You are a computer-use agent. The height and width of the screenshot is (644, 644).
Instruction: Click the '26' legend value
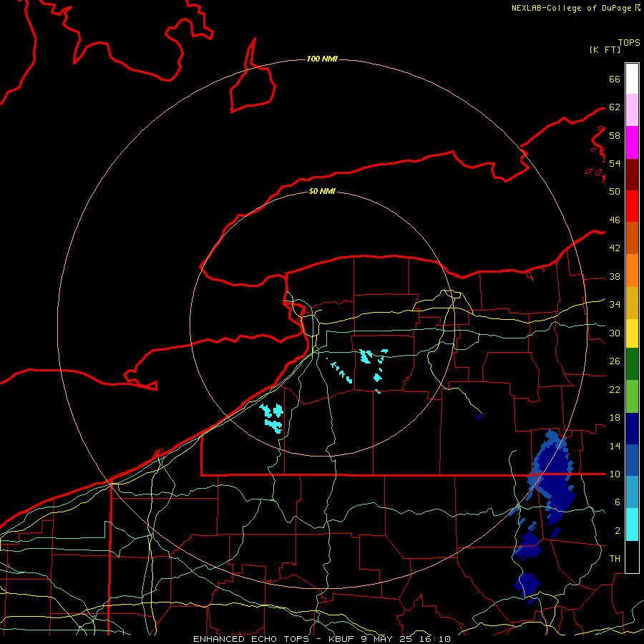tap(615, 361)
